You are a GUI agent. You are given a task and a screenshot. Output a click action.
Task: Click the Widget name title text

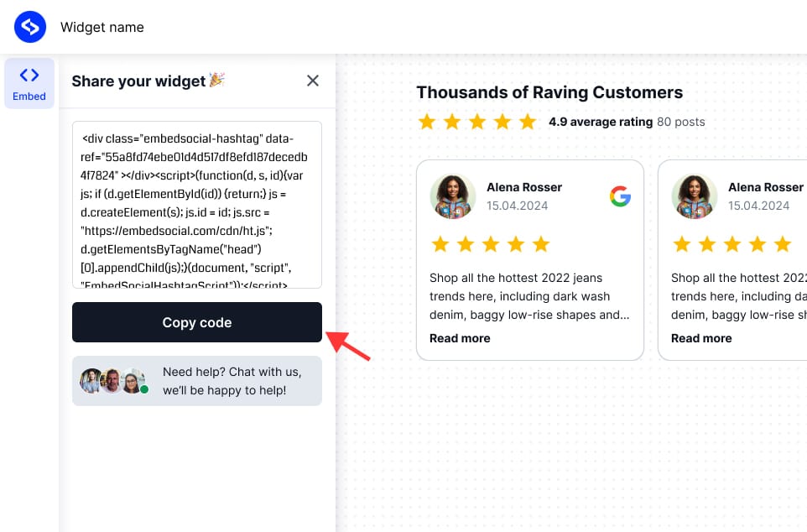(102, 28)
